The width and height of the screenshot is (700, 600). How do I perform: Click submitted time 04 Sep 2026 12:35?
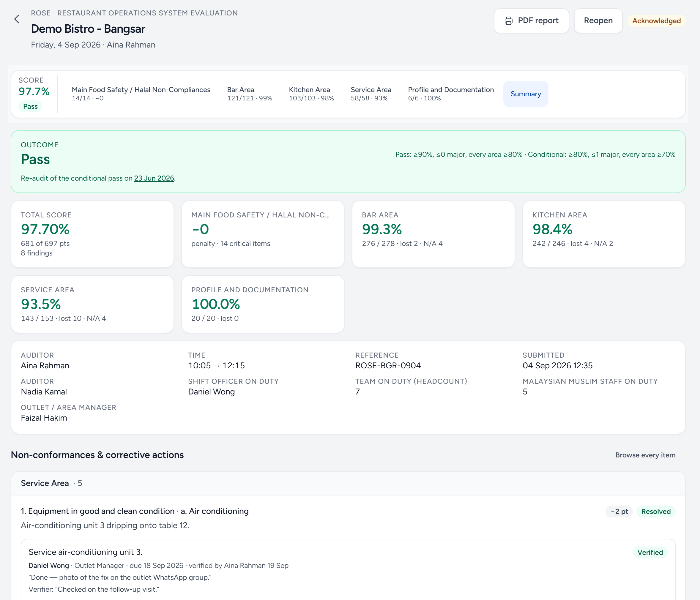click(x=557, y=366)
